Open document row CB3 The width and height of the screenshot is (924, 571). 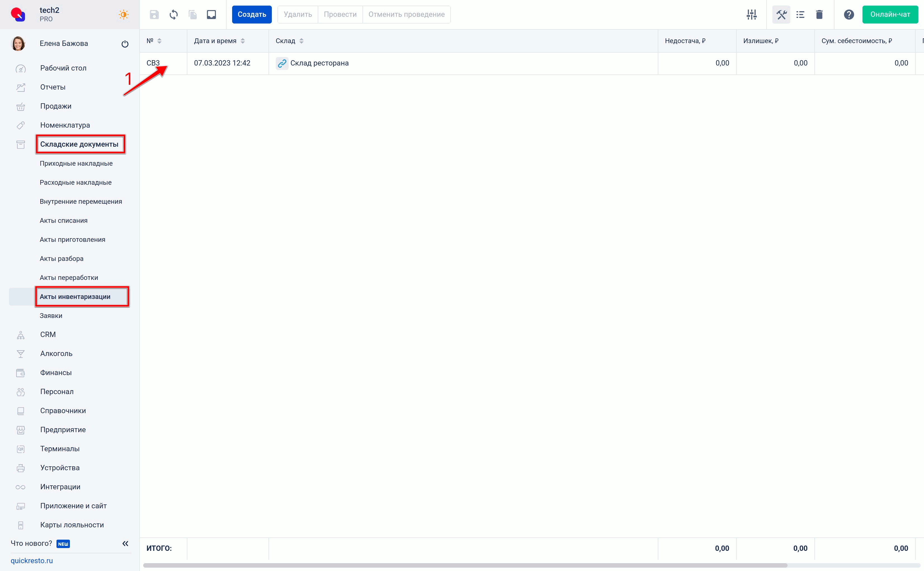[x=153, y=63]
